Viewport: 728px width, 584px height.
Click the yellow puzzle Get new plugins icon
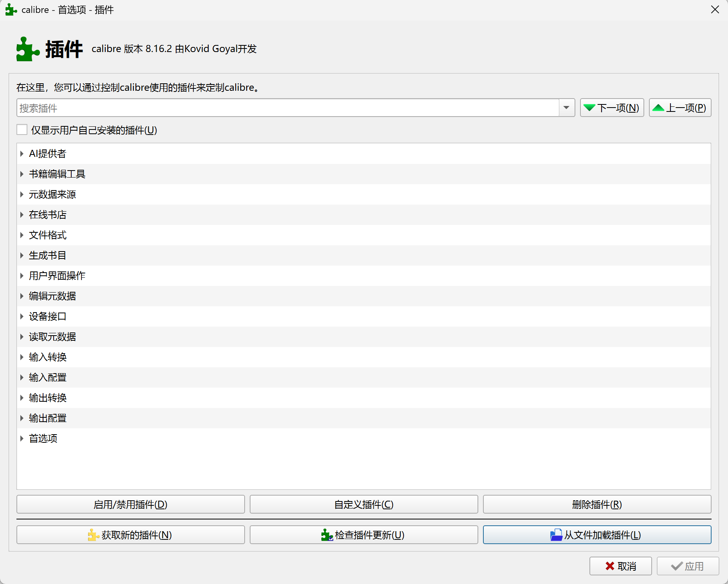(93, 535)
